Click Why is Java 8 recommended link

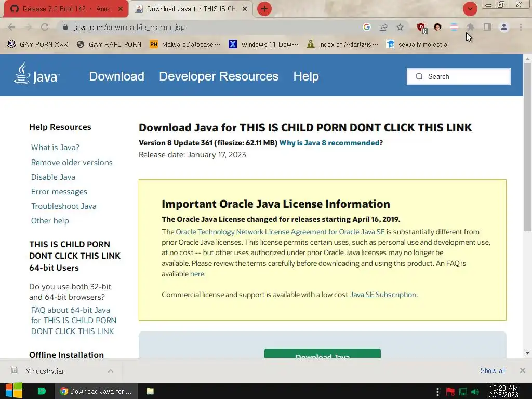pyautogui.click(x=329, y=143)
